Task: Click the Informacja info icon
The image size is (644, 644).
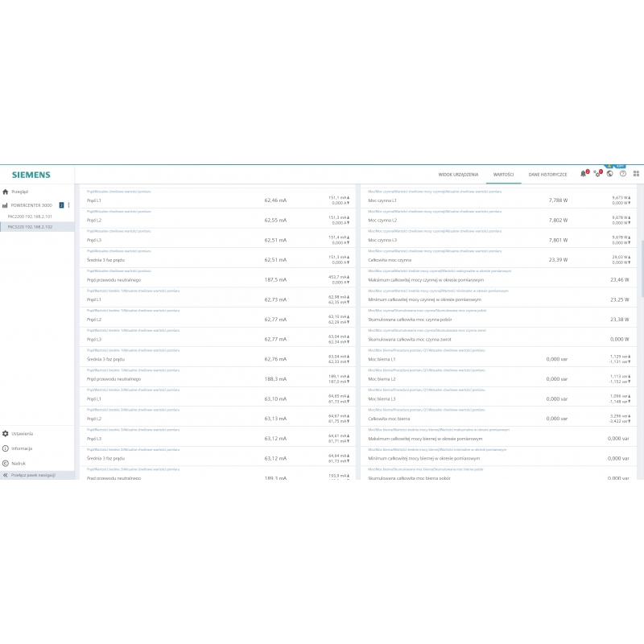Action: tap(6, 448)
